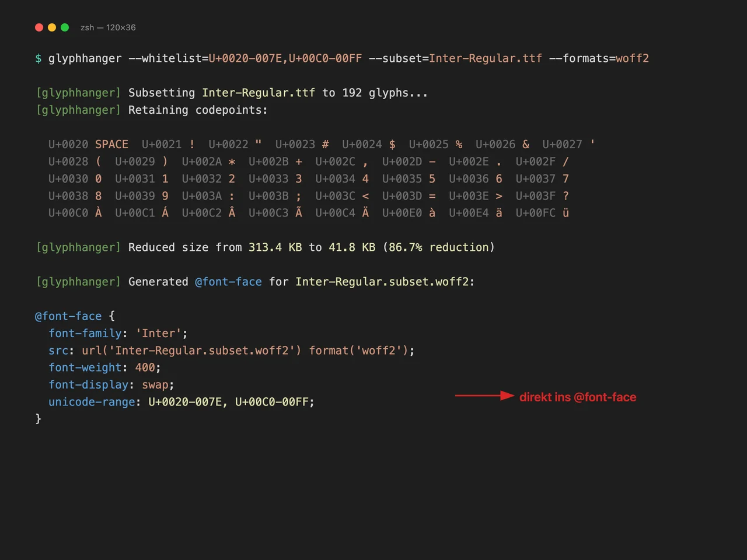Click the 'swap' font-display value

pyautogui.click(x=155, y=384)
